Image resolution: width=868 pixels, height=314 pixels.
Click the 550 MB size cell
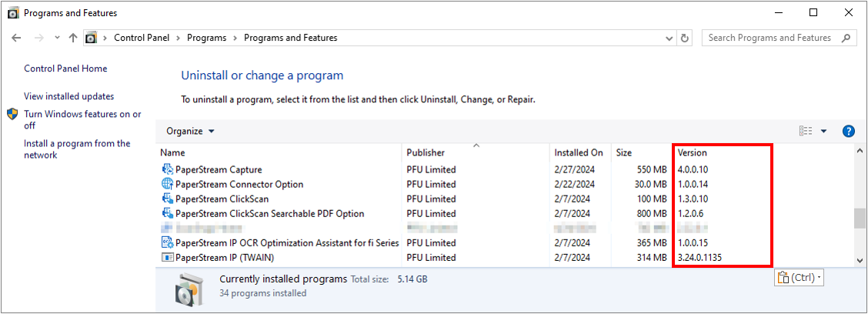652,169
